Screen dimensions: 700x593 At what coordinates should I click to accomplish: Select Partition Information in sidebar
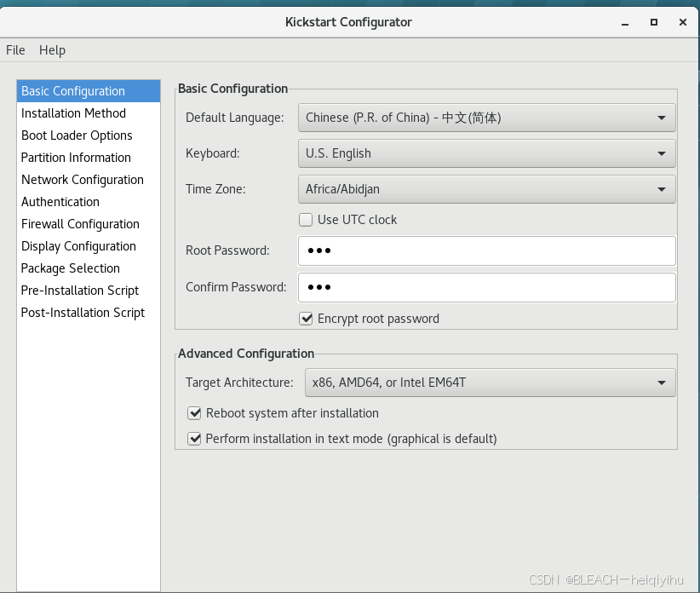[x=89, y=158]
